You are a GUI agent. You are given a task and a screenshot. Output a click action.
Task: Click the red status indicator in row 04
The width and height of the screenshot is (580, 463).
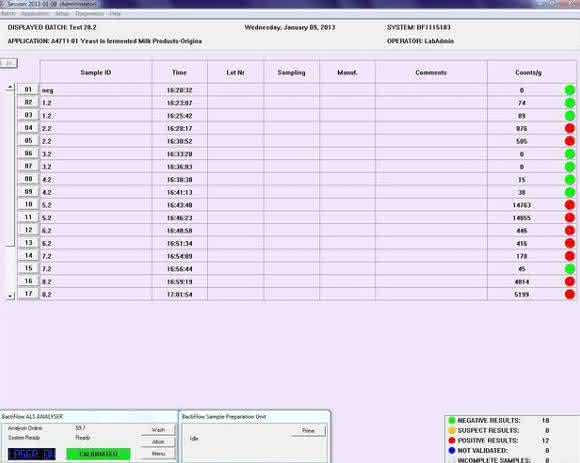pyautogui.click(x=570, y=128)
